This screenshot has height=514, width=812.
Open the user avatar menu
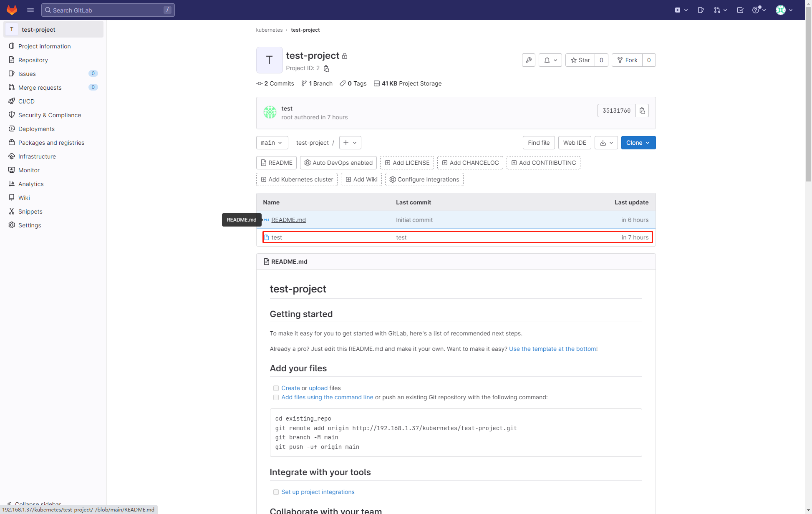pos(784,10)
